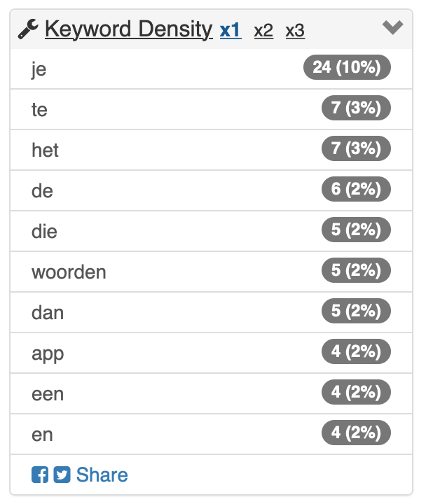Click the wrench icon beside Keyword Density
433x504 pixels.
pyautogui.click(x=28, y=29)
